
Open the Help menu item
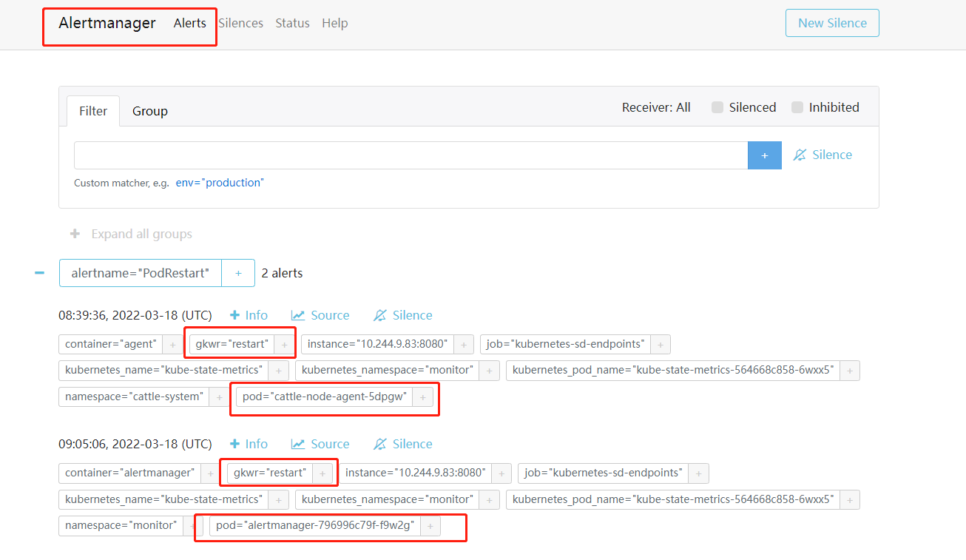[x=335, y=23]
